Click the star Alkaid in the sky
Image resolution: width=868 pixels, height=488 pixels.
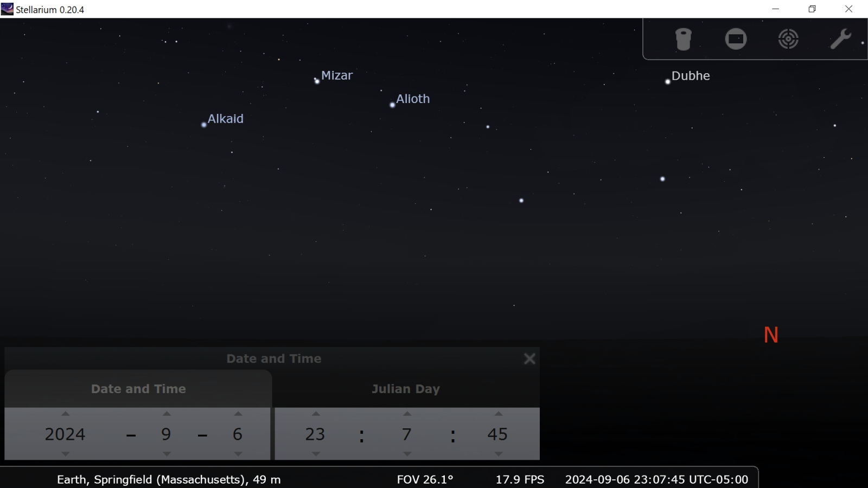[204, 125]
